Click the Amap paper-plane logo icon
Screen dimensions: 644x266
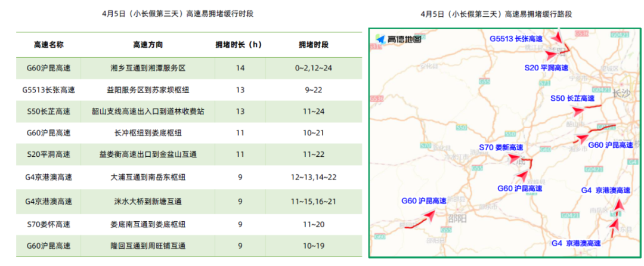pos(380,39)
